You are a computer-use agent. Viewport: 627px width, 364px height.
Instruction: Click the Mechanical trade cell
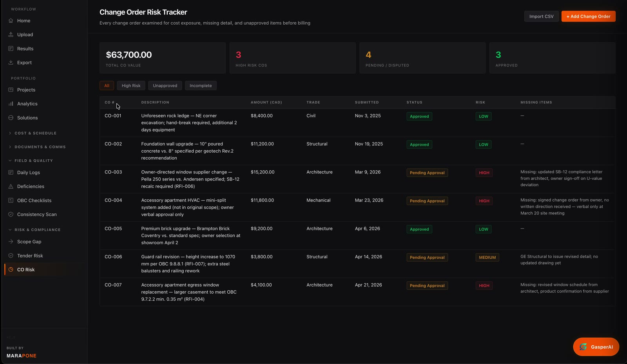[x=319, y=200]
